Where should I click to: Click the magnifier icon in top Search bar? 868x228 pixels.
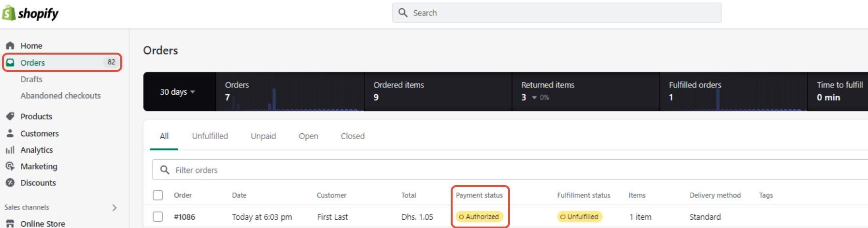(403, 13)
